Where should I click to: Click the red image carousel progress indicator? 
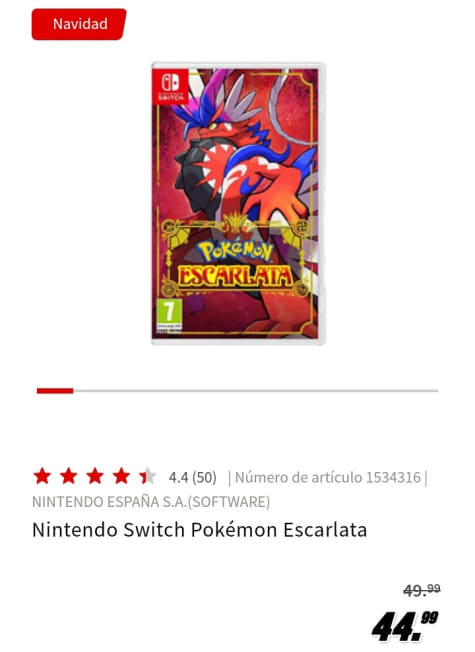55,390
